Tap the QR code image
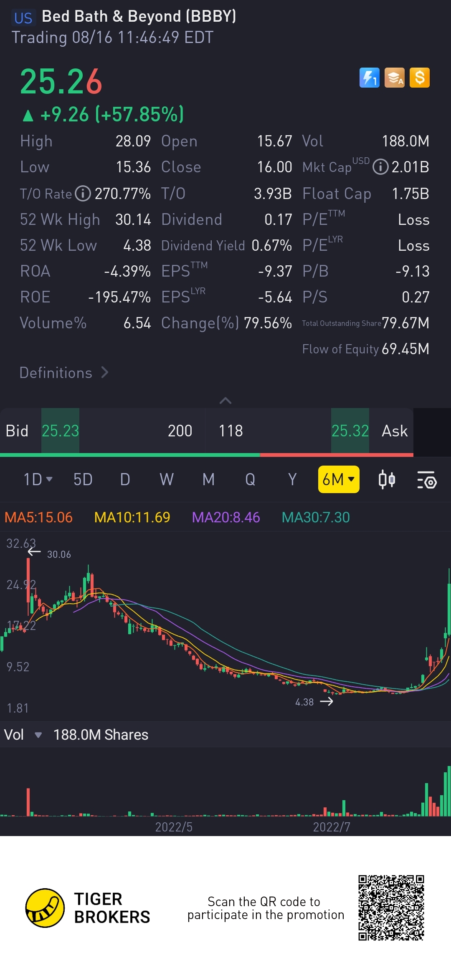Viewport: 451px width, 980px height. click(x=391, y=908)
